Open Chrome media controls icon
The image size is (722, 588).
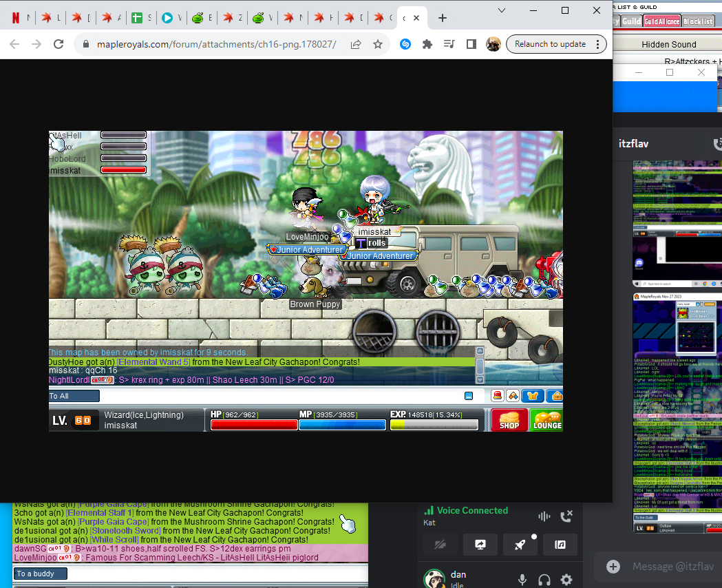449,44
